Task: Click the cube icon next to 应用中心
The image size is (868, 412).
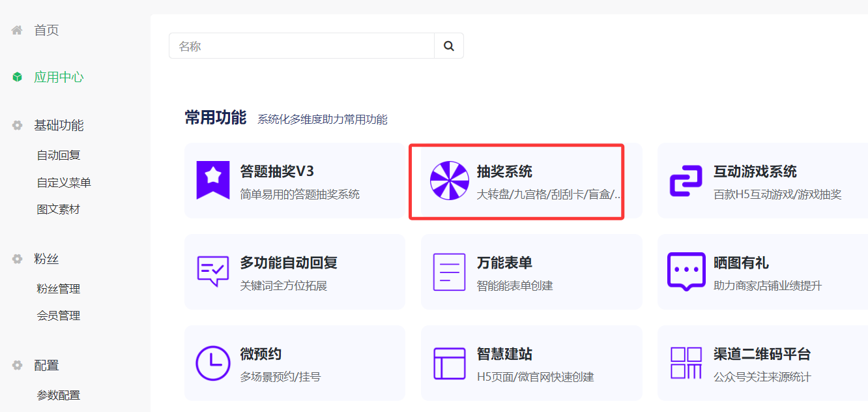Action: point(16,76)
